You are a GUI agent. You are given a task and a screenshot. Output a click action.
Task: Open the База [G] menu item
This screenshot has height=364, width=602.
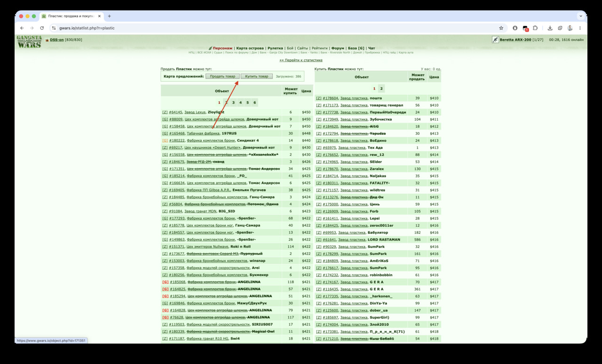tap(356, 48)
